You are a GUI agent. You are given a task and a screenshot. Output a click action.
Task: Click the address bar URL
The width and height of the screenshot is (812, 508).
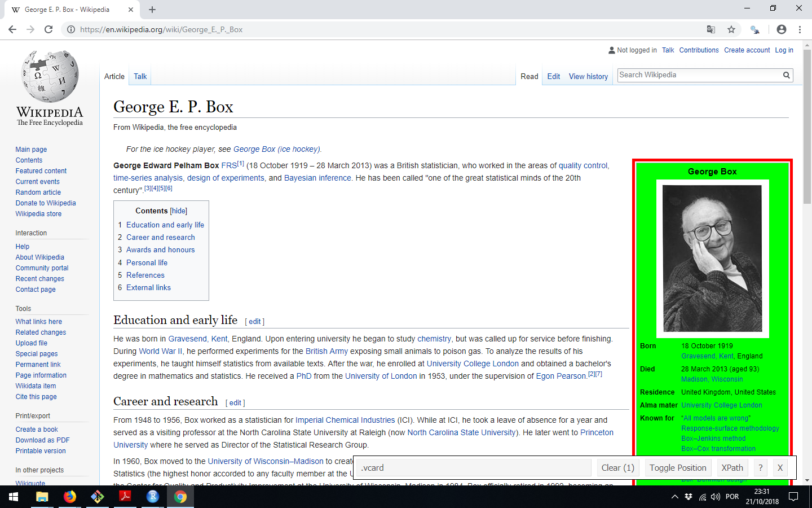click(x=161, y=29)
